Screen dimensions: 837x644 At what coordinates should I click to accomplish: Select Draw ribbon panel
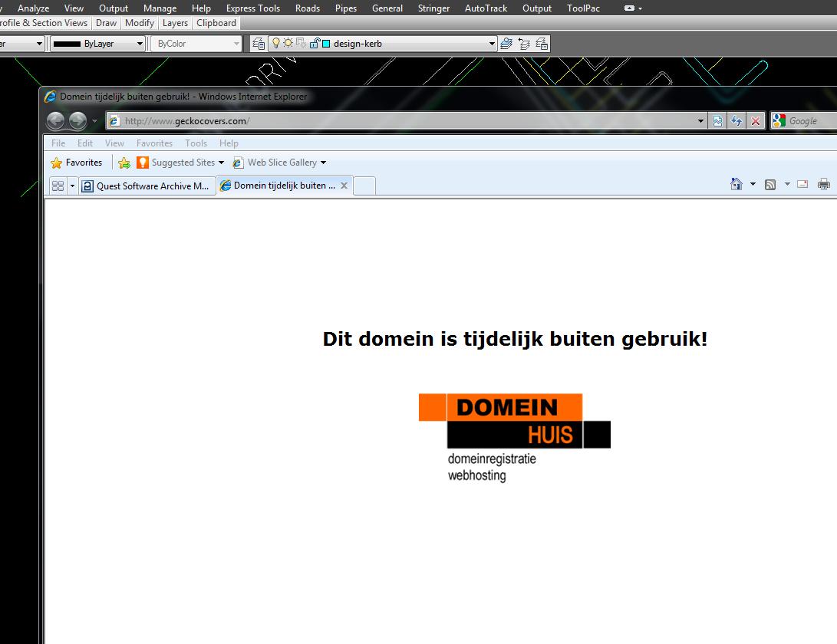point(106,23)
